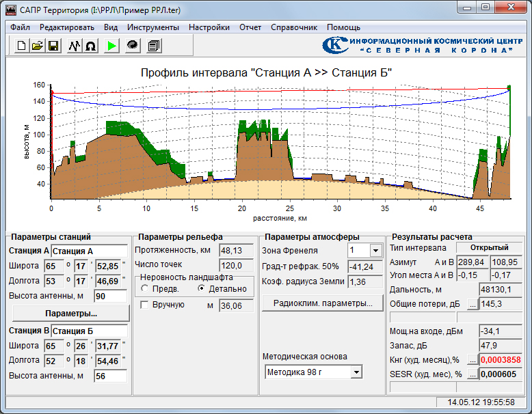Click Протяженность field showing 48,13

236,251
